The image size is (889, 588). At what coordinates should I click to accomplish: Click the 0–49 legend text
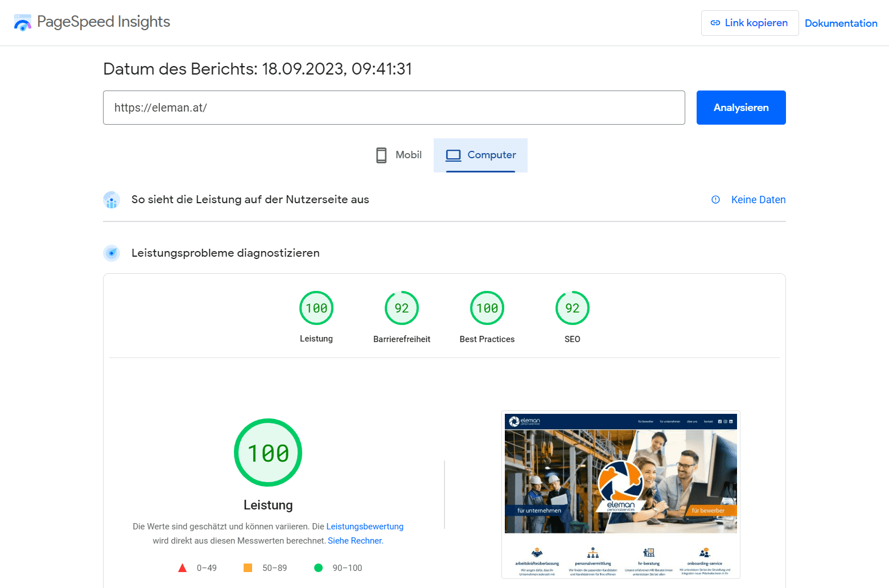207,568
